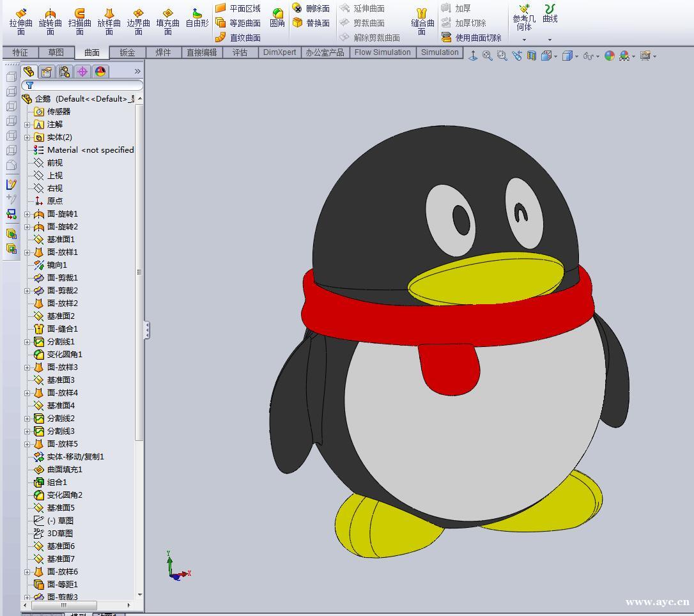
Task: Open the 曲线 (Curves) dropdown arrow
Action: coord(550,40)
